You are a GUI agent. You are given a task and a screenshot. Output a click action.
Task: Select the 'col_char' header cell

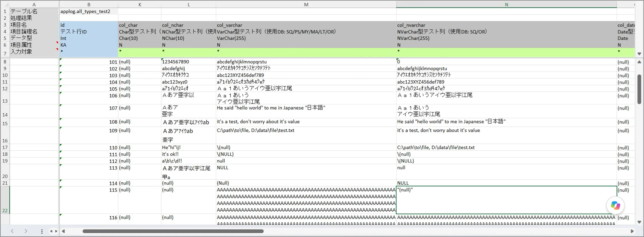tap(140, 25)
